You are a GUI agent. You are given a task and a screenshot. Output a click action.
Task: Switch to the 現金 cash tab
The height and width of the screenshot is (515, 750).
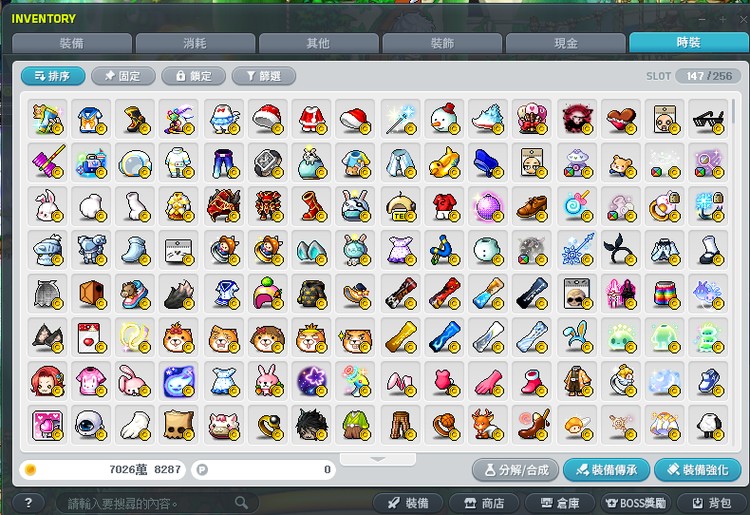(x=565, y=43)
